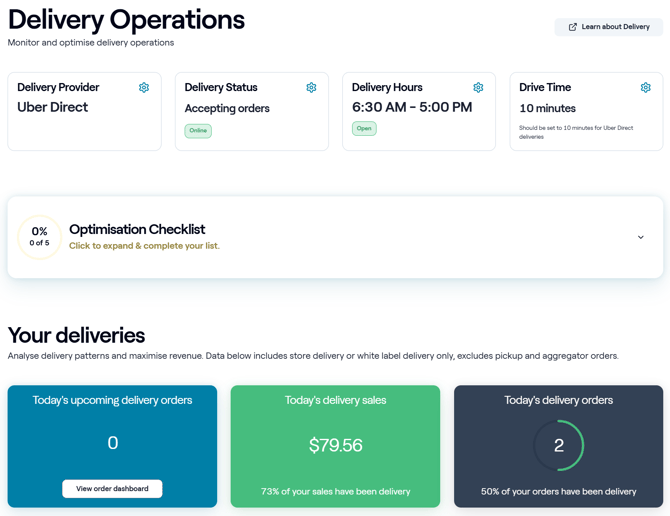Click the green Open hours badge
This screenshot has width=670, height=516.
pos(364,129)
